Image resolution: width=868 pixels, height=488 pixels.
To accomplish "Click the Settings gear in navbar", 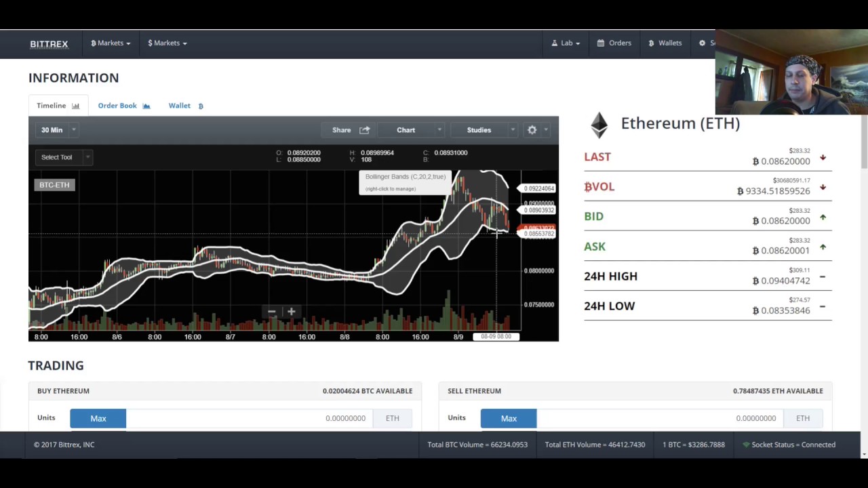I will click(703, 43).
